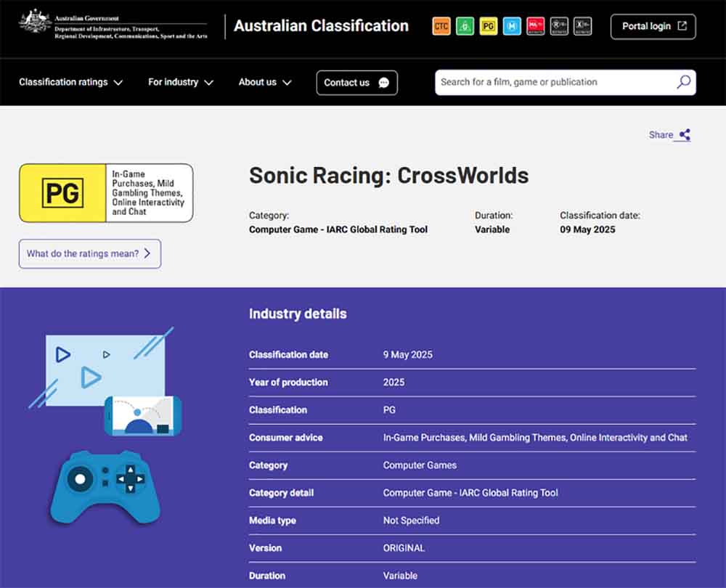The height and width of the screenshot is (588, 726).
Task: Click the Australian Classification site title
Action: coord(321,26)
